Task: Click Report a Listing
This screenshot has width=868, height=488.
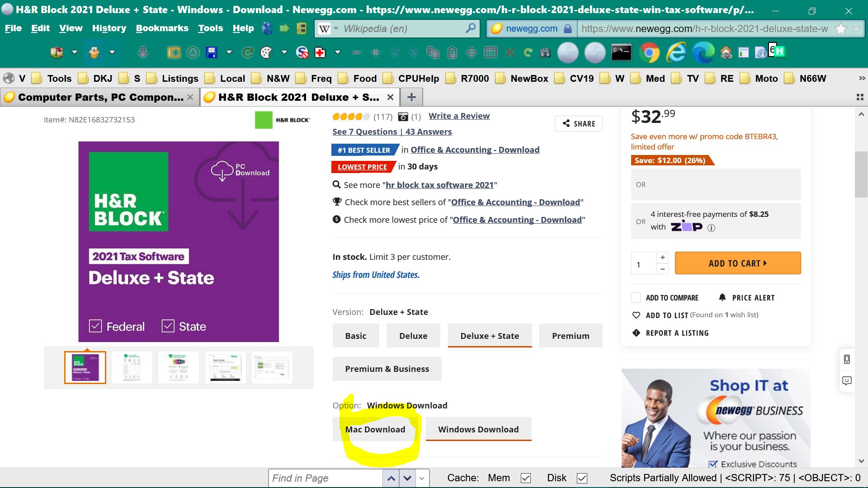Action: [x=670, y=333]
